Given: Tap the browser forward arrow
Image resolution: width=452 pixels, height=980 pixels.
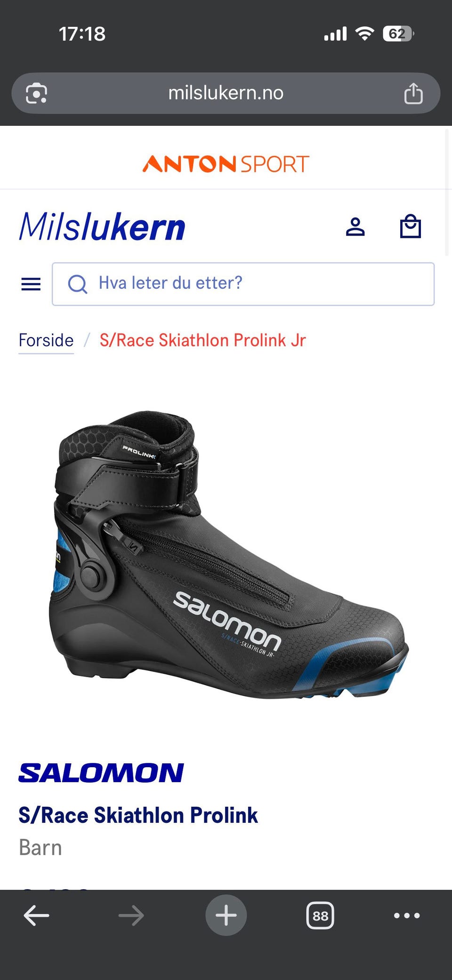Looking at the screenshot, I should (x=131, y=915).
